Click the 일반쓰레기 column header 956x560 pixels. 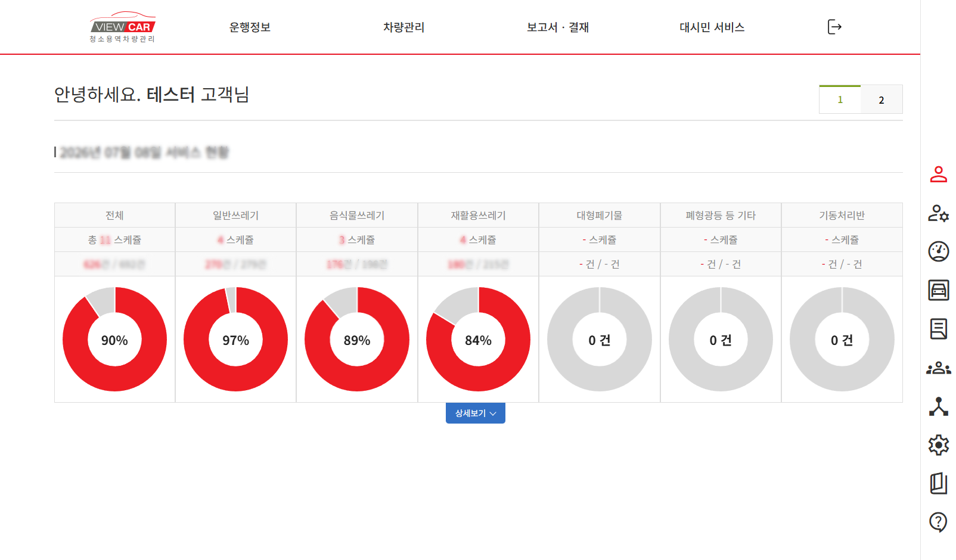(235, 215)
